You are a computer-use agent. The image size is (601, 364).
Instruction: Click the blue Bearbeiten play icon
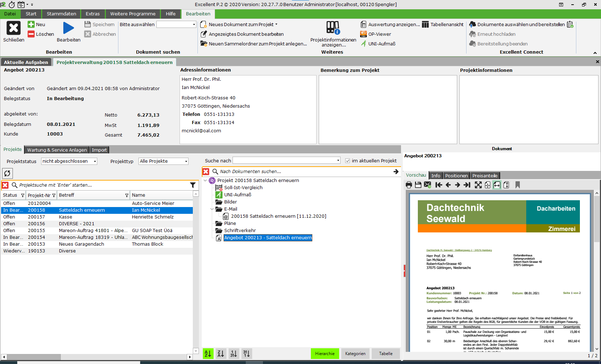(x=69, y=28)
